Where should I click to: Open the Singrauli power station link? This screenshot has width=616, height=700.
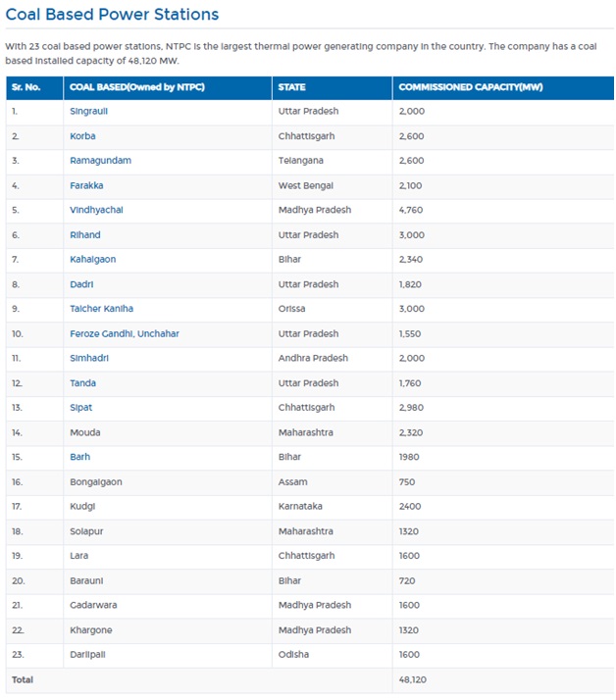pos(88,111)
